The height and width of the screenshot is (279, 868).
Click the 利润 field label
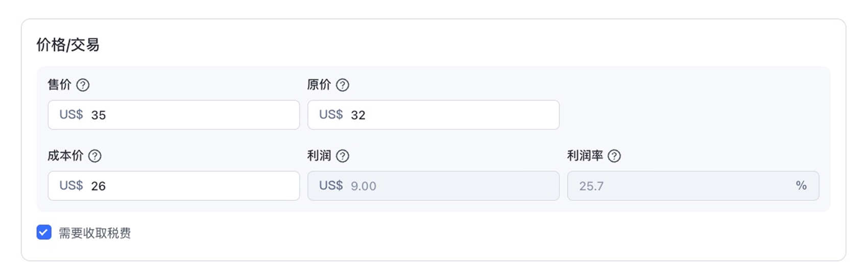tap(319, 156)
